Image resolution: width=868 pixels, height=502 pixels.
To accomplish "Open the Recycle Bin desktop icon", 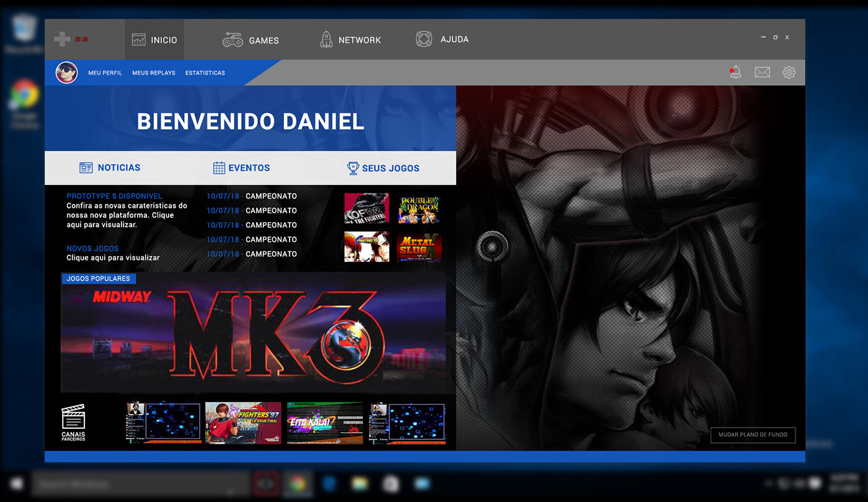I will tap(24, 34).
